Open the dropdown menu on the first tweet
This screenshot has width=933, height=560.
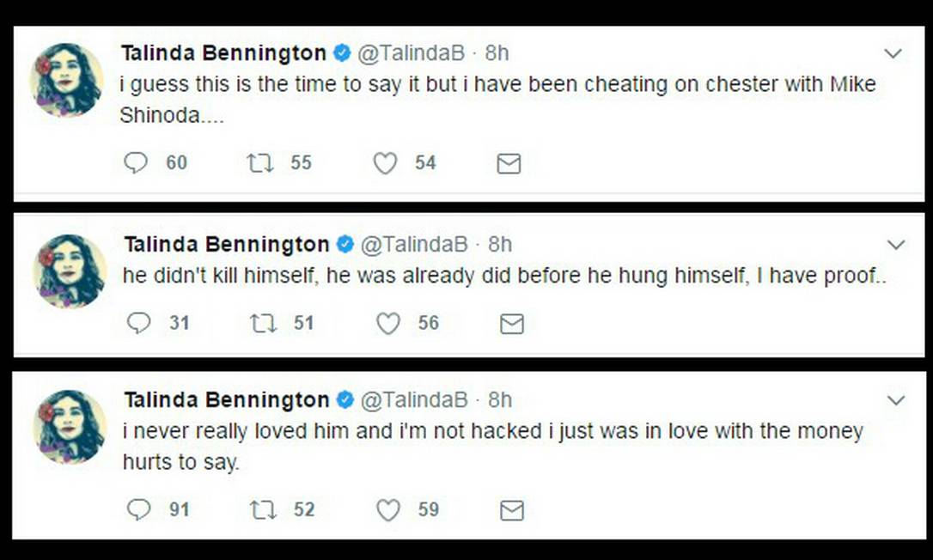pyautogui.click(x=893, y=53)
